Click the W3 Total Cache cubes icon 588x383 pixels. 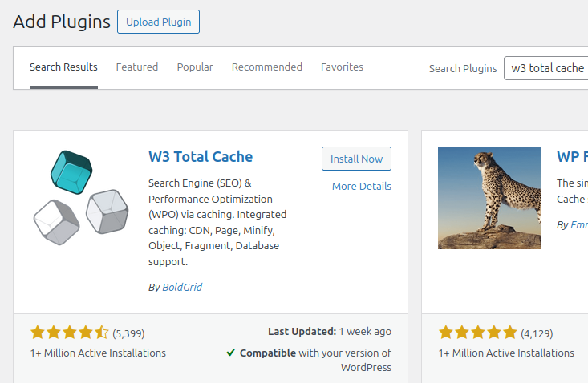(81, 198)
